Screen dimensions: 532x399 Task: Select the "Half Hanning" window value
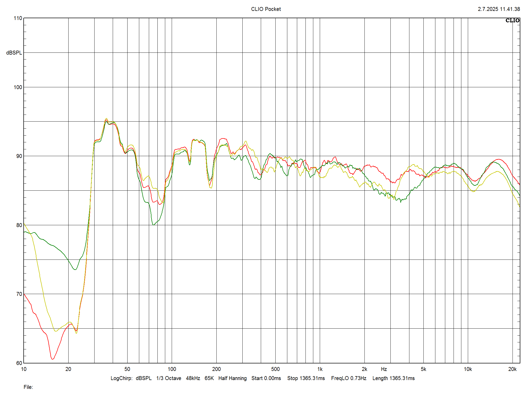click(232, 378)
